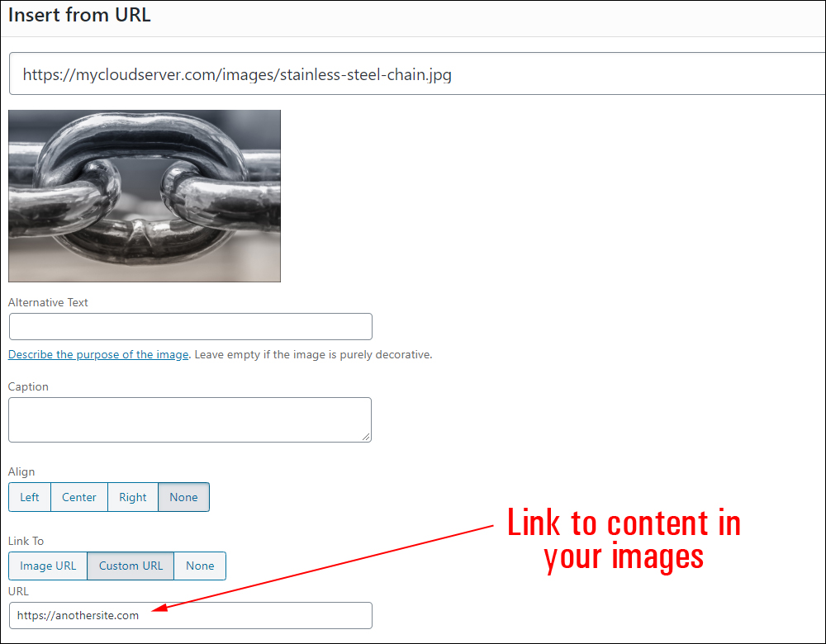Click the 'Insert from URL' heading
This screenshot has height=644, width=826.
click(79, 15)
